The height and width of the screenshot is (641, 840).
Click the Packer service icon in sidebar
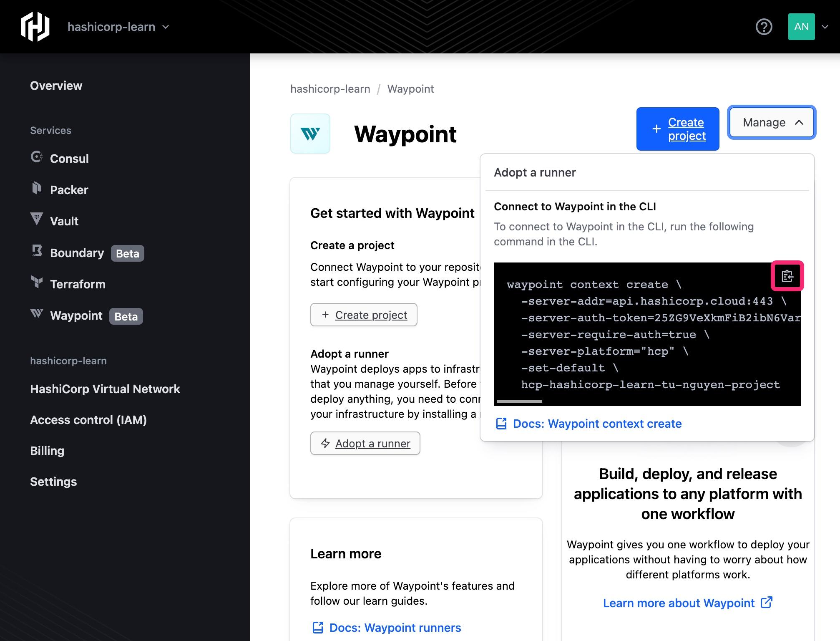[36, 189]
